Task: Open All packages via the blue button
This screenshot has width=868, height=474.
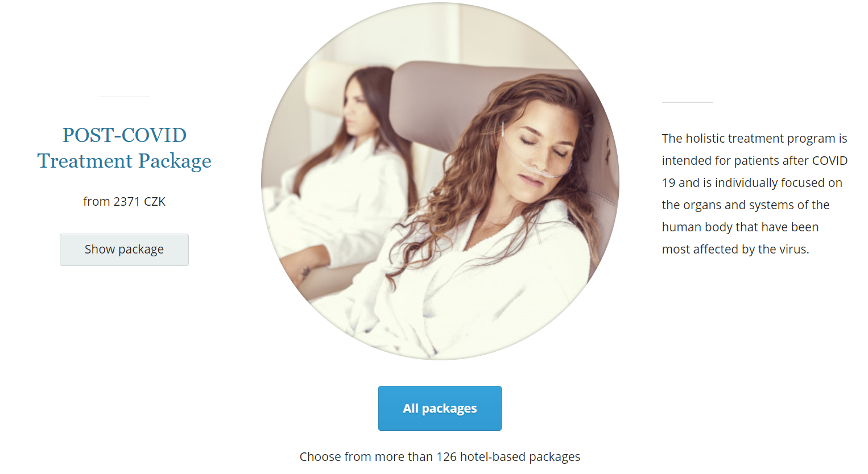Action: pos(440,408)
